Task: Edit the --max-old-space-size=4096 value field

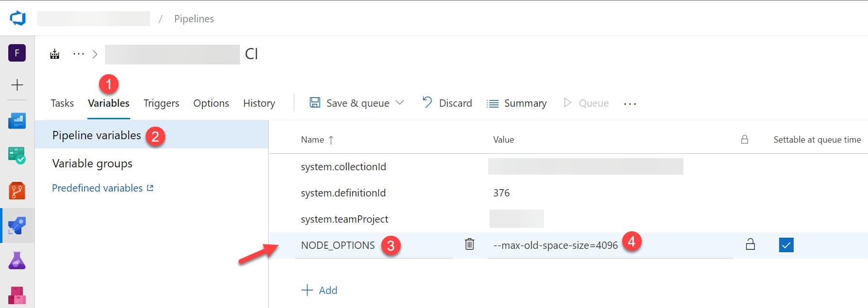Action: click(610, 245)
